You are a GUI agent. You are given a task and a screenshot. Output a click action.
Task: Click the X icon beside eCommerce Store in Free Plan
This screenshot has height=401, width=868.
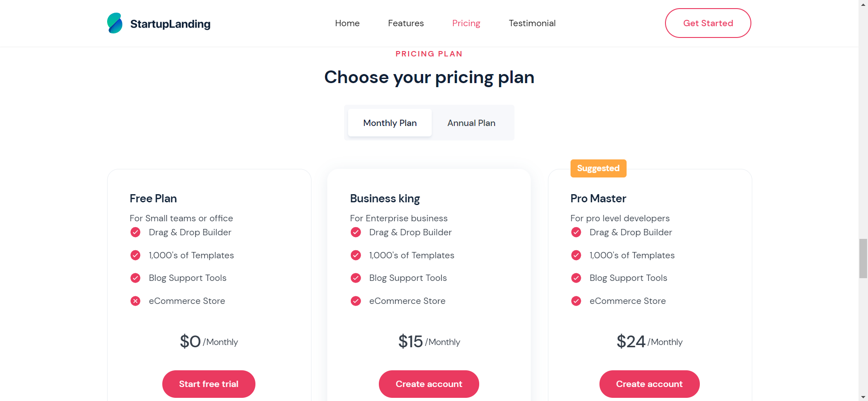pos(135,301)
